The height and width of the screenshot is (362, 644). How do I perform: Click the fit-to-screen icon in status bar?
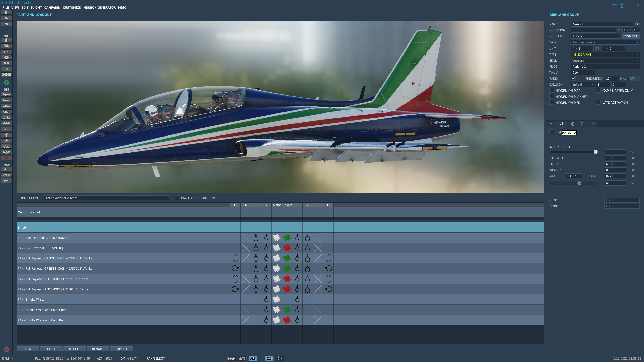coord(269,358)
